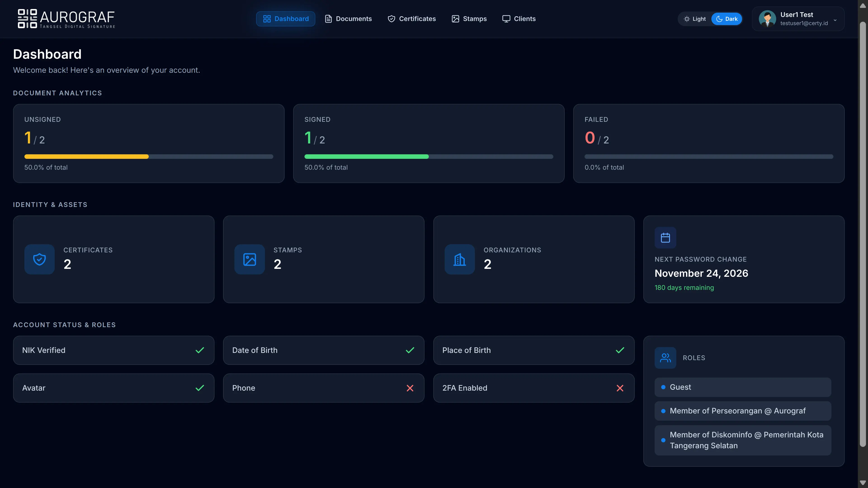
Task: Click the green checkmark for Avatar
Action: pyautogui.click(x=200, y=388)
